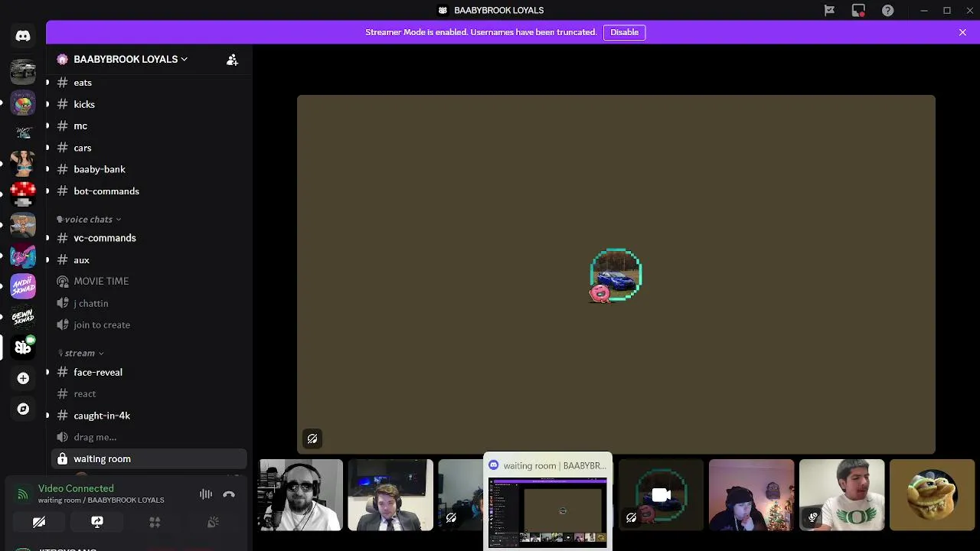The width and height of the screenshot is (980, 551).
Task: Open the car photo server icon
Action: tap(23, 71)
